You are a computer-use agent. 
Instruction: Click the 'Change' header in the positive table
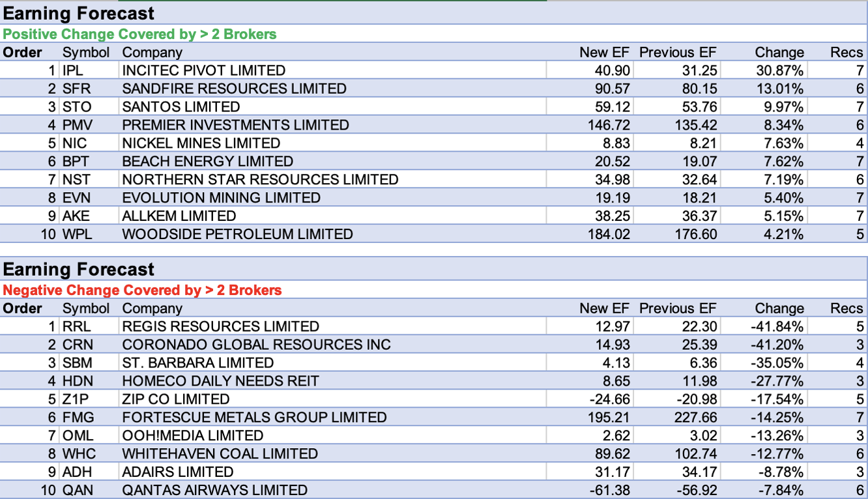pyautogui.click(x=779, y=52)
